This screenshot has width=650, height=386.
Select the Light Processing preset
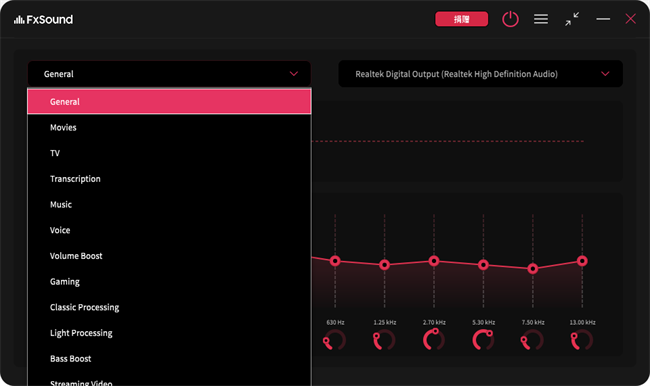pyautogui.click(x=169, y=333)
